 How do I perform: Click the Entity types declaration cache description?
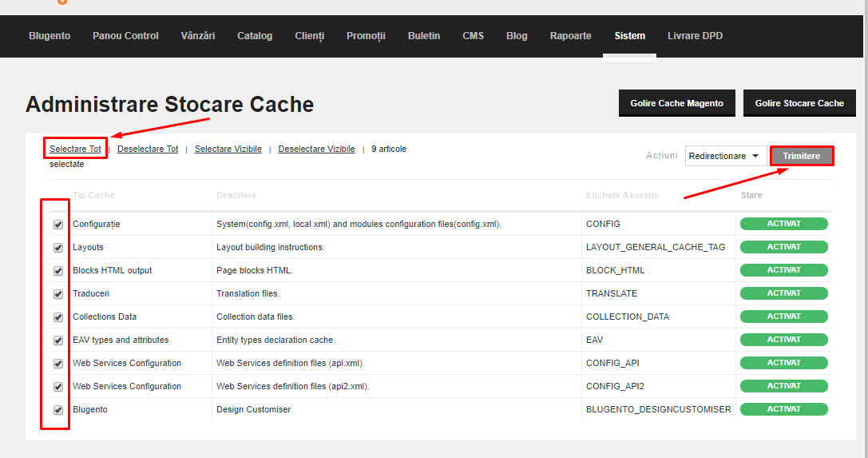pyautogui.click(x=275, y=341)
